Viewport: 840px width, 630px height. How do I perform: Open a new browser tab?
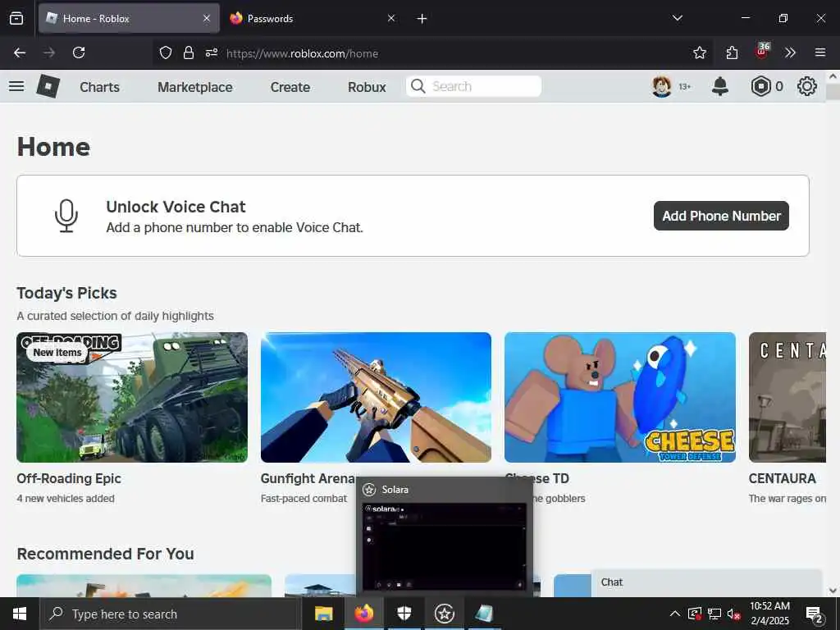[422, 19]
